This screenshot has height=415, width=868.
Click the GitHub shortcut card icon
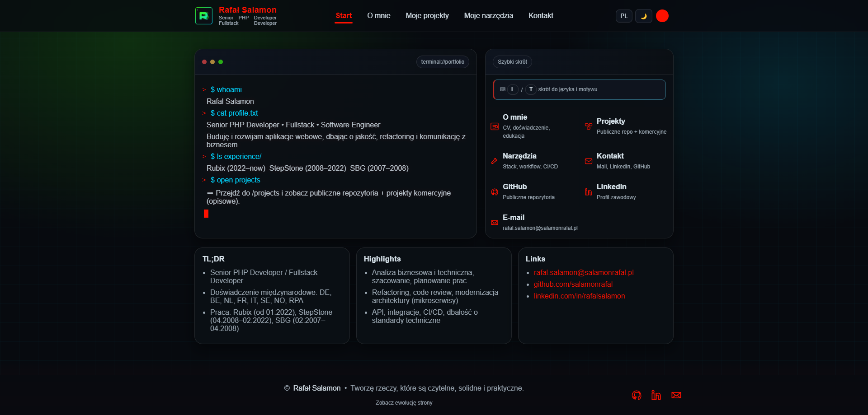click(495, 192)
